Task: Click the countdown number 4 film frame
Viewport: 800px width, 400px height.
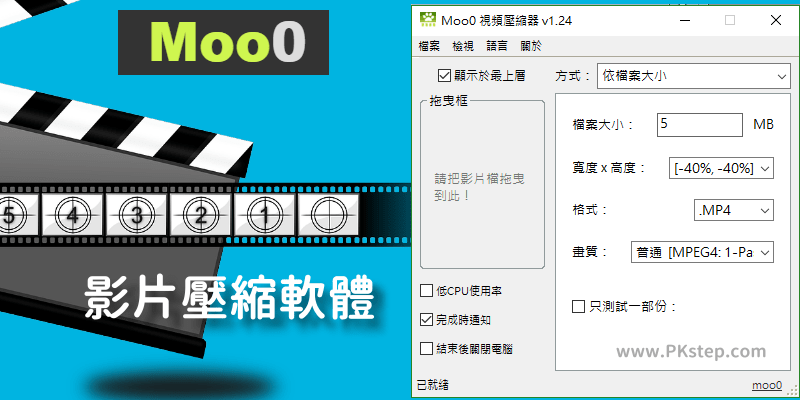Action: 72,215
